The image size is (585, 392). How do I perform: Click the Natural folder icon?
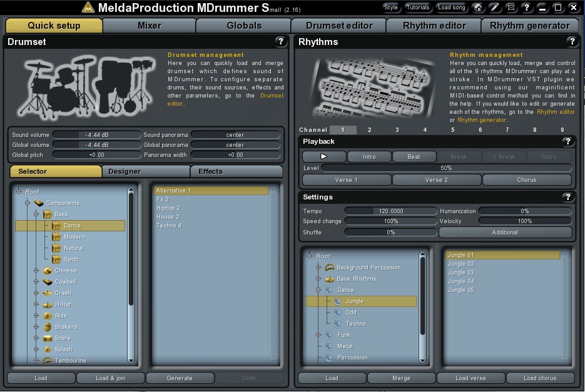pyautogui.click(x=56, y=248)
